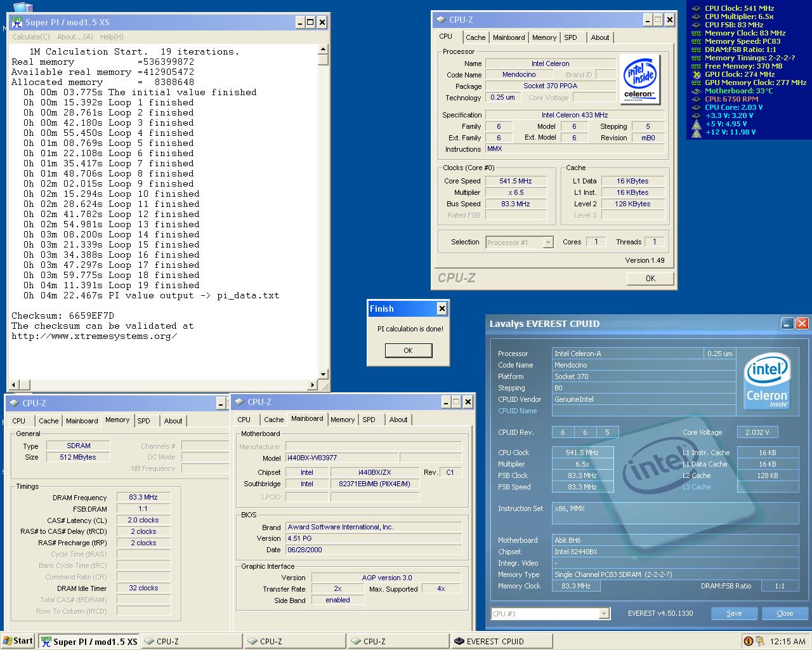Screen dimensions: 812x650
Task: Switch to About tab in CPU-Z mainboard window
Action: (x=398, y=420)
